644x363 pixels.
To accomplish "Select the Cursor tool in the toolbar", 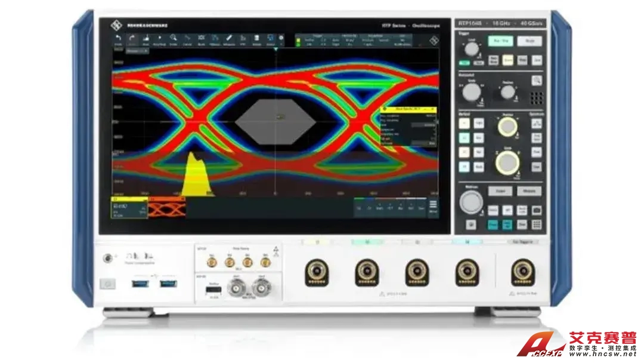I will pyautogui.click(x=187, y=39).
